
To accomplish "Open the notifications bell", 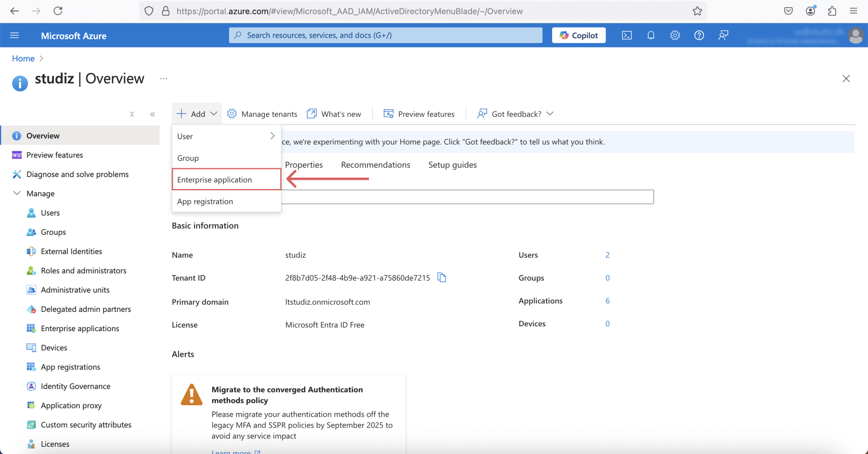I will coord(651,35).
